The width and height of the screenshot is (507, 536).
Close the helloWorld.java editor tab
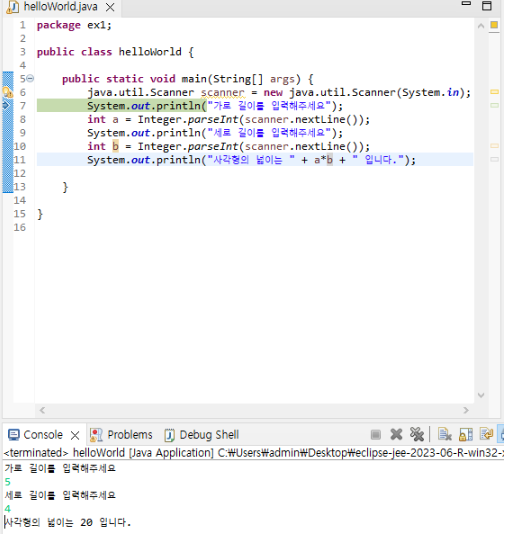[x=110, y=7]
